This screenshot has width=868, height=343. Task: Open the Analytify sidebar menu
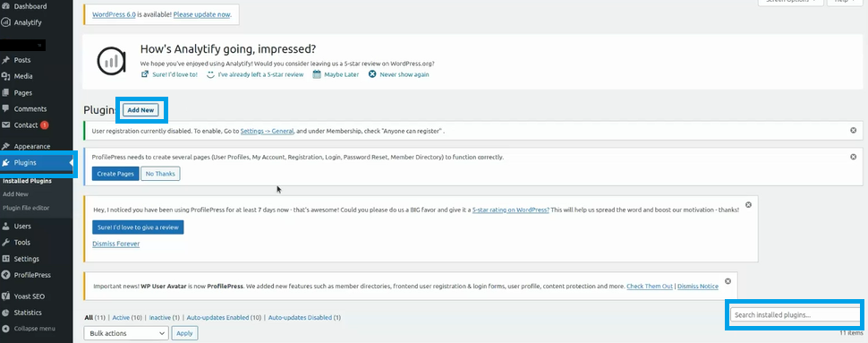coord(28,22)
